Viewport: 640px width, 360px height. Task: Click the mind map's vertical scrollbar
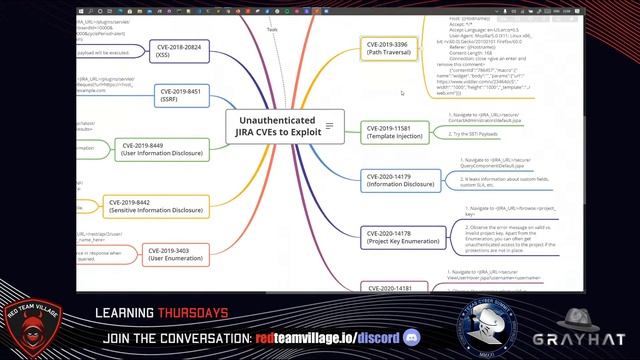[x=584, y=159]
